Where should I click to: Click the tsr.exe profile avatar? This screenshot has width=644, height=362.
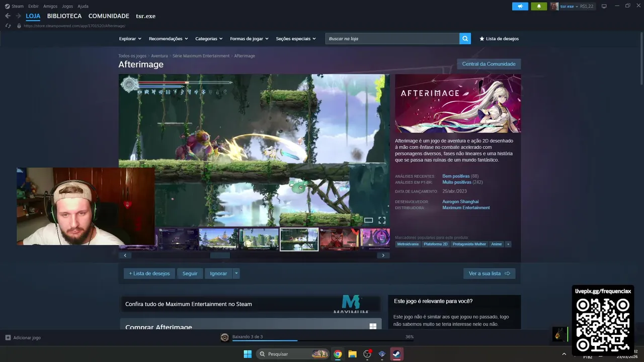(554, 6)
